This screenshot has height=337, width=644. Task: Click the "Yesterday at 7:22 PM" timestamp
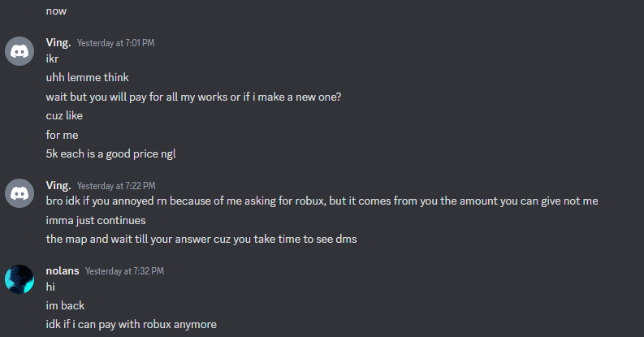tap(115, 186)
